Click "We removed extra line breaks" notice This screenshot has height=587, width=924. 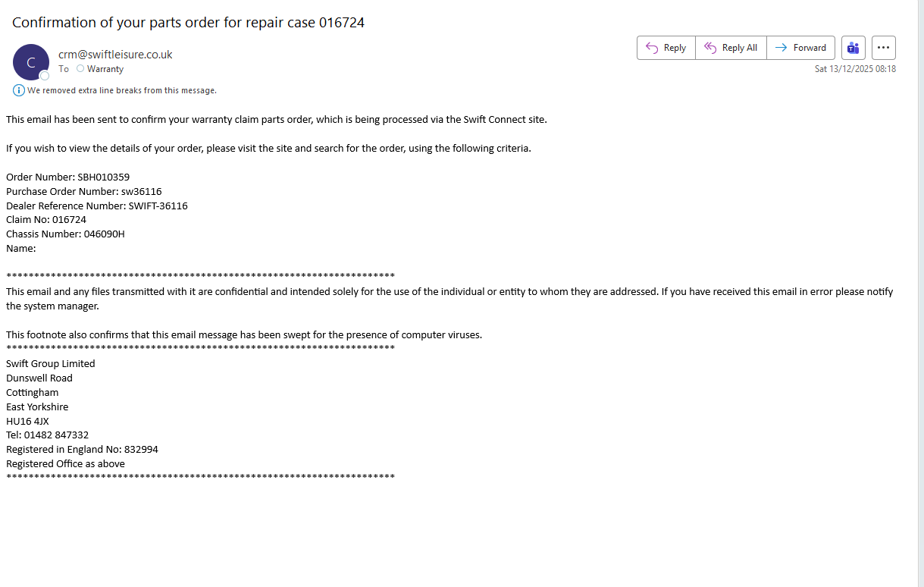pyautogui.click(x=122, y=90)
